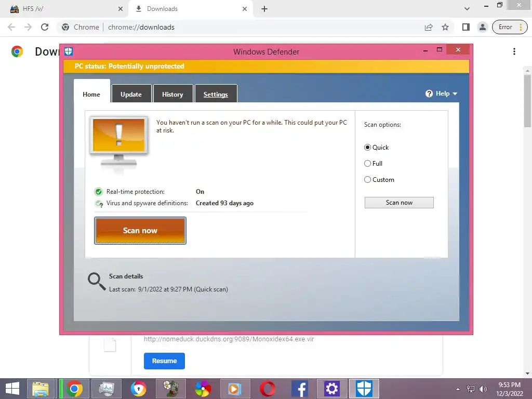Click the Resume download button in Chrome
This screenshot has height=399, width=532.
click(x=164, y=361)
